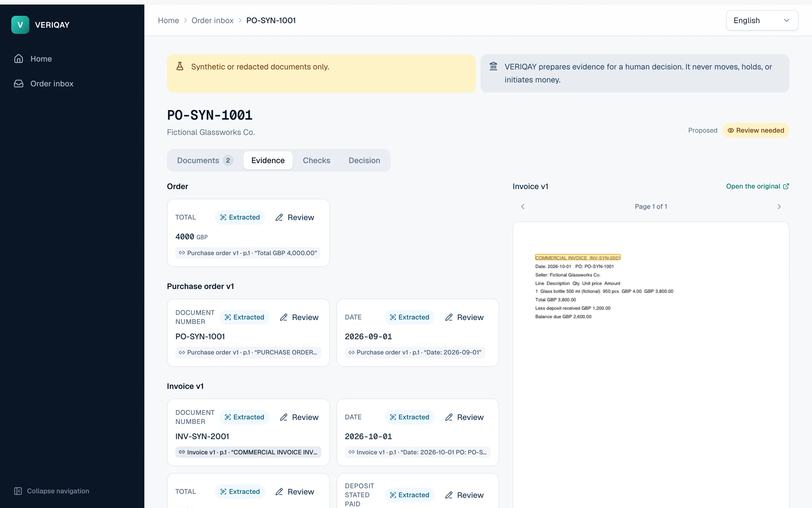Image resolution: width=812 pixels, height=508 pixels.
Task: Review the DEPOSIT STATED PAID field
Action: coord(464,495)
